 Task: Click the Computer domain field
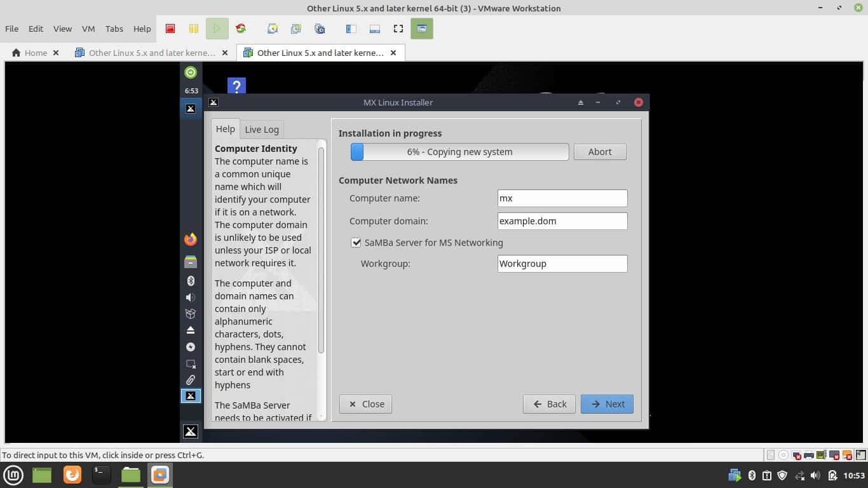(562, 221)
